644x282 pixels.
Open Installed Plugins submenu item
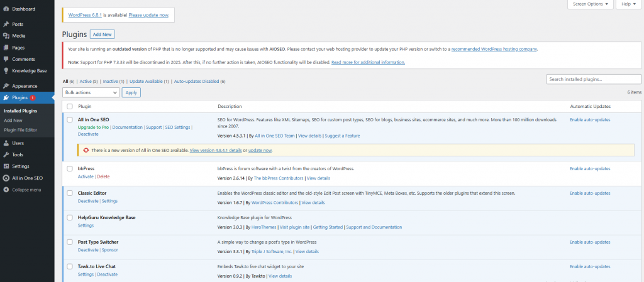(21, 111)
